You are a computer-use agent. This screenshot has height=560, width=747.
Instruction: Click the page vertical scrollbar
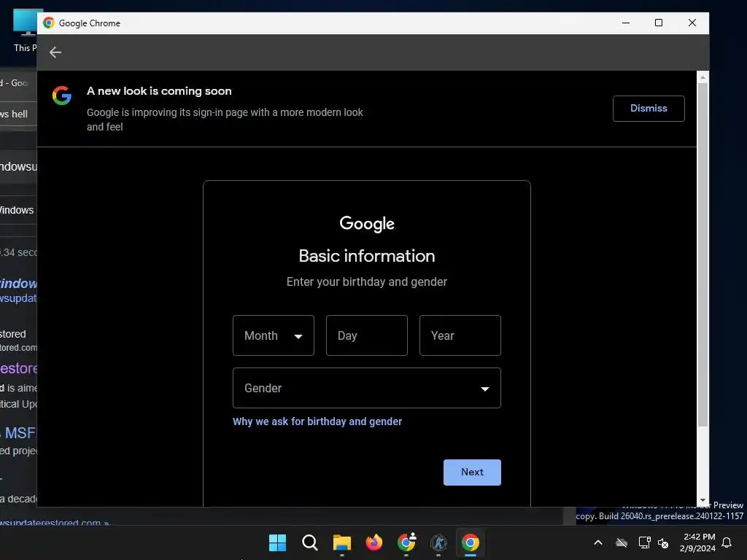click(x=703, y=254)
